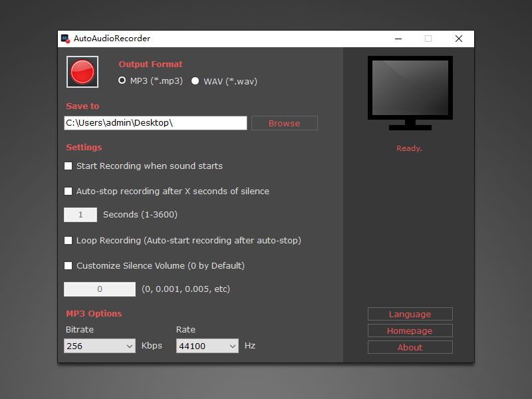Screen dimensions: 532x399
Task: Open the Language settings
Action: pos(410,314)
